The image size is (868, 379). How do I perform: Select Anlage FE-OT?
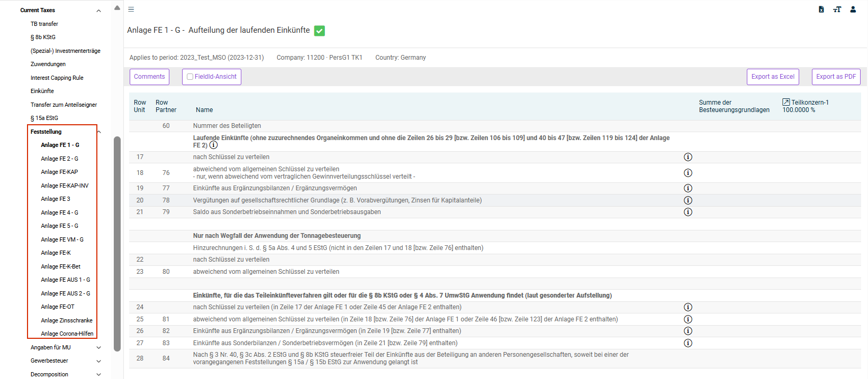pyautogui.click(x=58, y=307)
